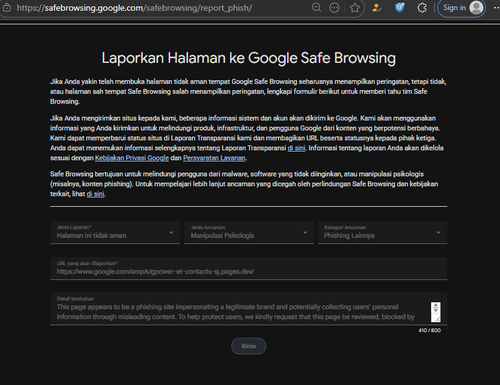Open the Jenis Ancaman dropdown
The image size is (500, 385).
point(249,232)
